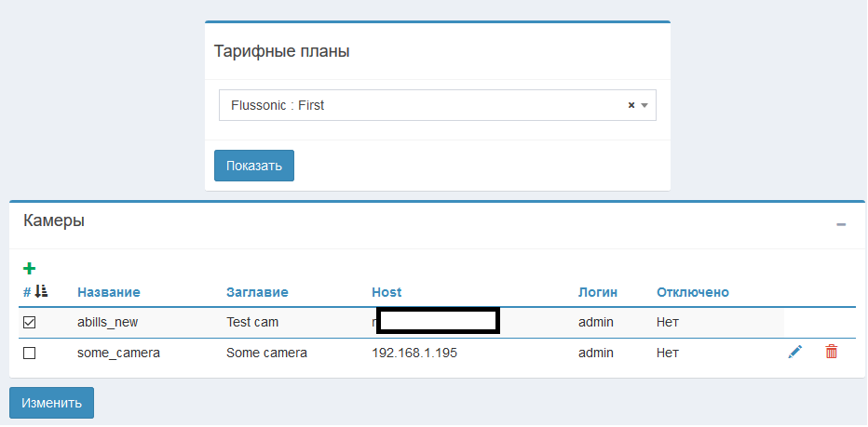868x427 pixels.
Task: Select the 192.168.1.195 host cell
Action: [414, 354]
